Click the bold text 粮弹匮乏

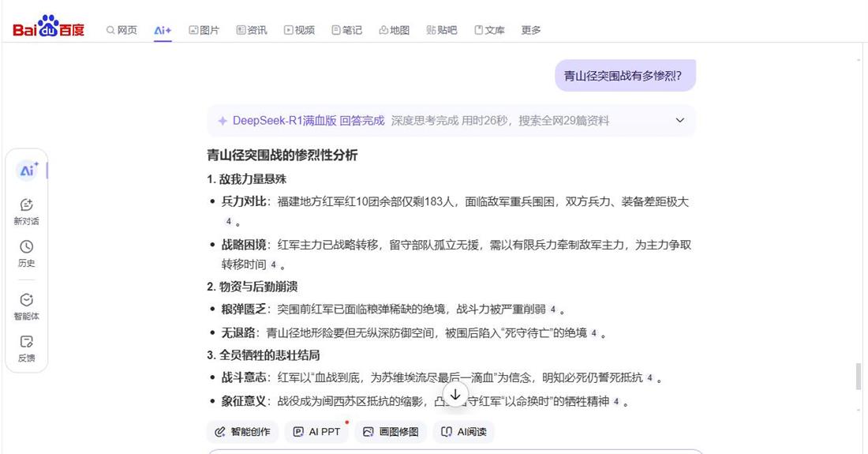point(244,309)
